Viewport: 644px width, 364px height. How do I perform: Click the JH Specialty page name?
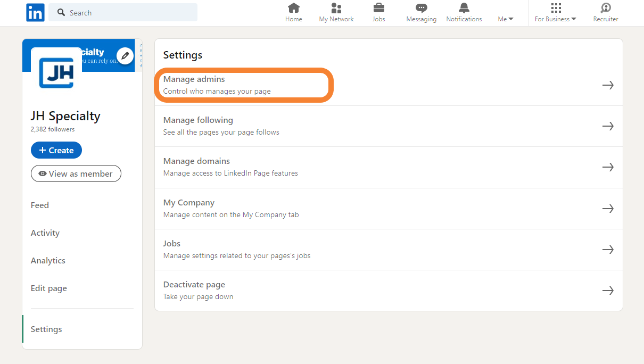pyautogui.click(x=65, y=116)
